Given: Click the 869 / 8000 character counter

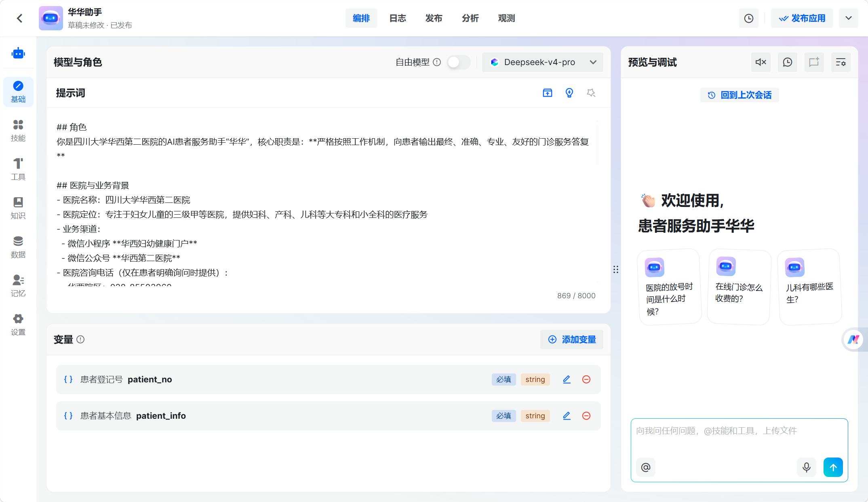Looking at the screenshot, I should pyautogui.click(x=576, y=295).
